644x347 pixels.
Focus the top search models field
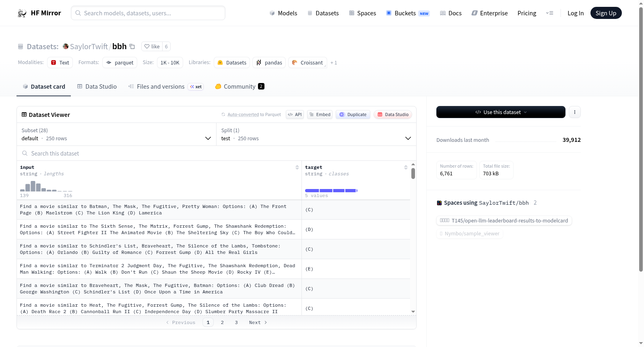[x=148, y=13]
